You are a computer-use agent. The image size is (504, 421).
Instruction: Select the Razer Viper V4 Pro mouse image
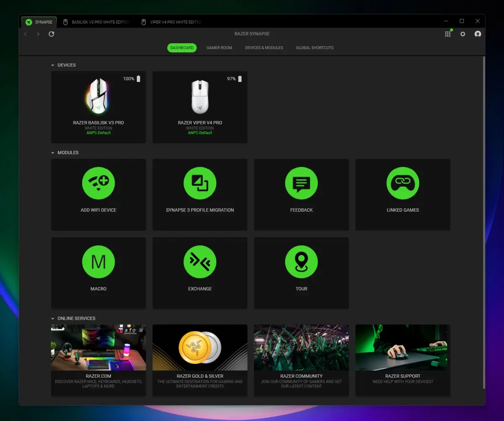200,97
